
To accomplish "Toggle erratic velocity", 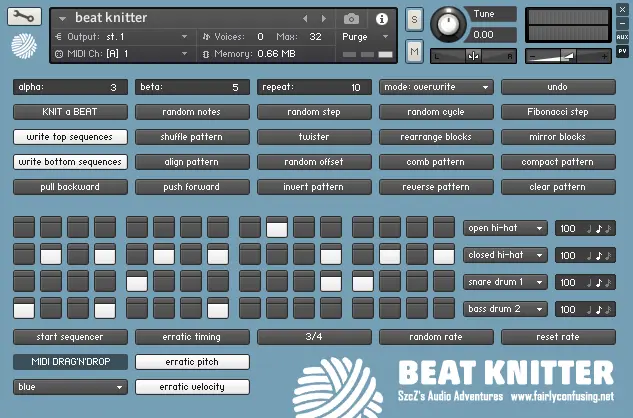I will 192,387.
